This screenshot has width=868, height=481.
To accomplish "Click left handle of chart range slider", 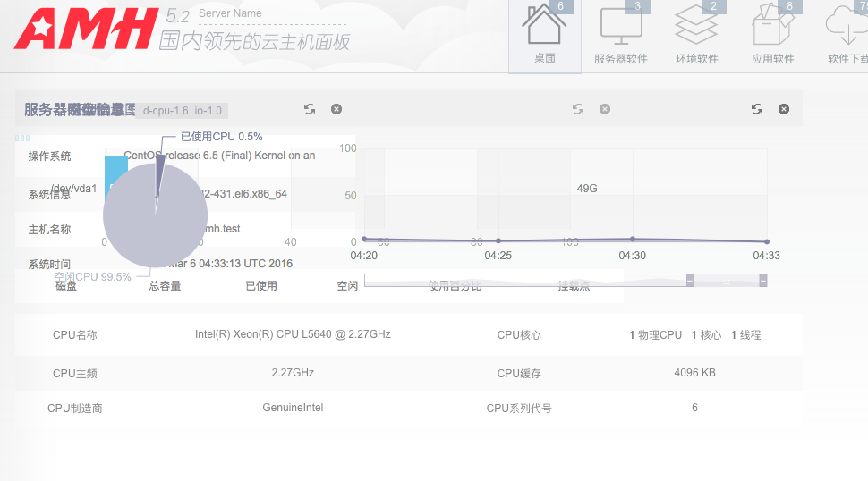I will pyautogui.click(x=690, y=281).
